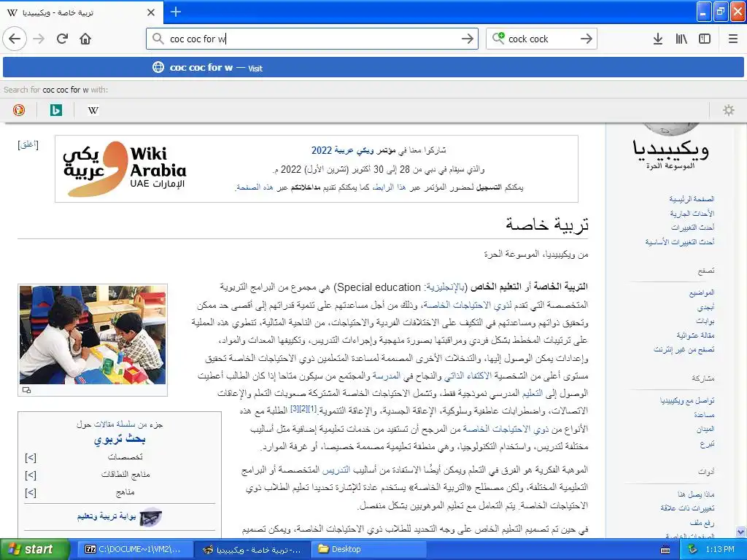Click the 'cock cock' search field

point(542,39)
